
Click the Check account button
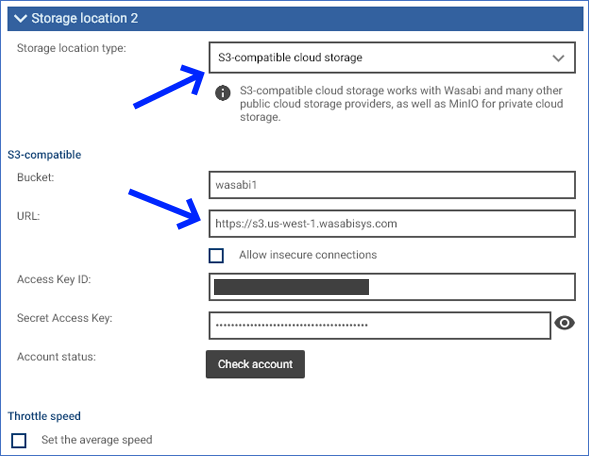click(255, 364)
